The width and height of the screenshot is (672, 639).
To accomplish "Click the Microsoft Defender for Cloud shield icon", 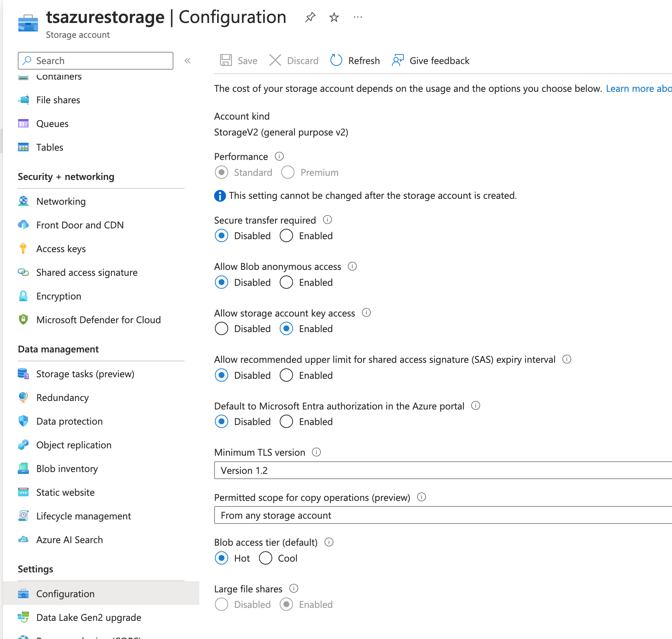I will tap(23, 319).
